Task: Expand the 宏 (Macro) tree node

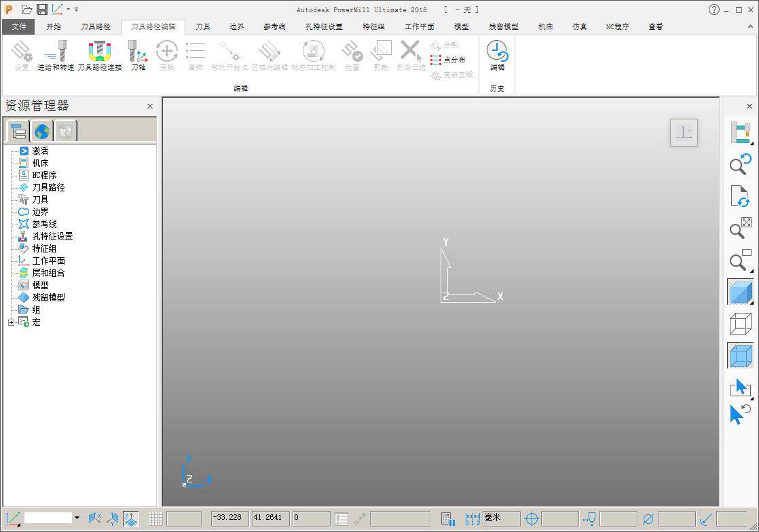Action: 11,322
